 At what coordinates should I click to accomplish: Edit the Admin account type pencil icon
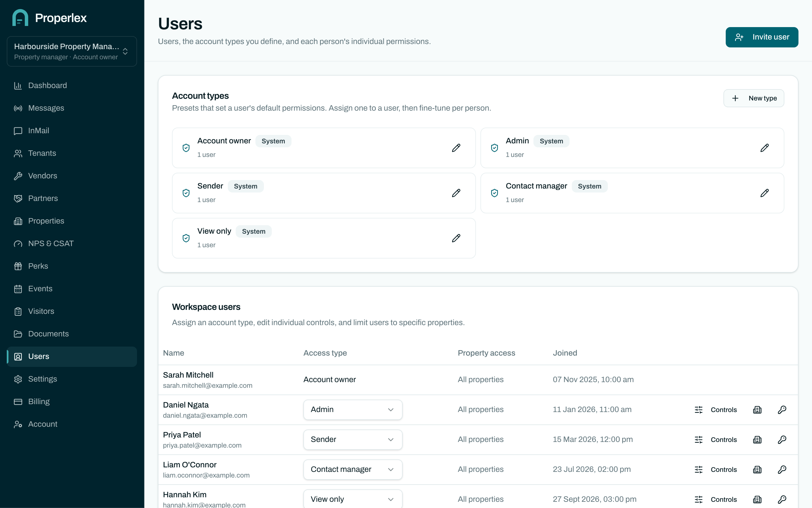[x=764, y=148]
